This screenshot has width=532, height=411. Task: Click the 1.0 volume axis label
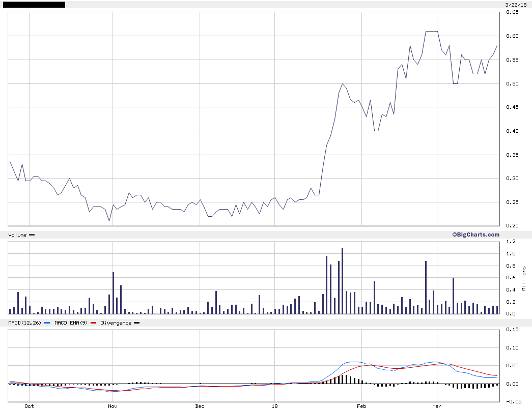[511, 254]
